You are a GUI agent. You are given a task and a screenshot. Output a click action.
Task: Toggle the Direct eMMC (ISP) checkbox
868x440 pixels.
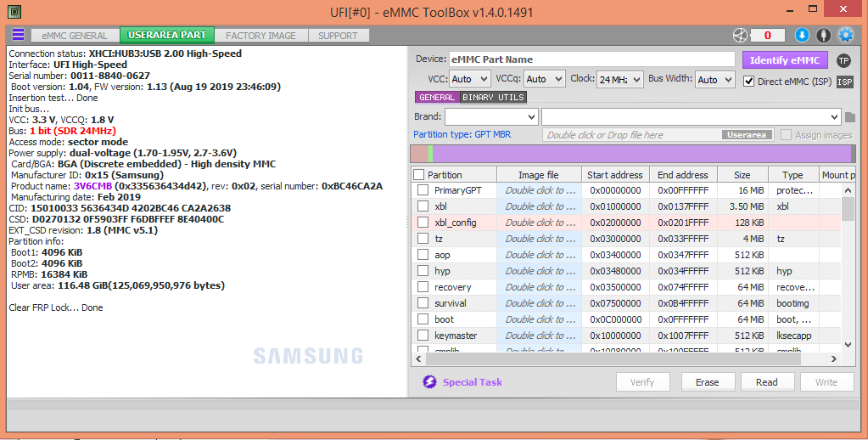[749, 82]
